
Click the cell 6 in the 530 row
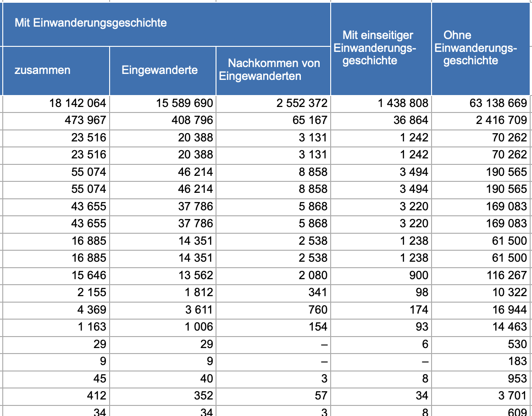tap(381, 345)
